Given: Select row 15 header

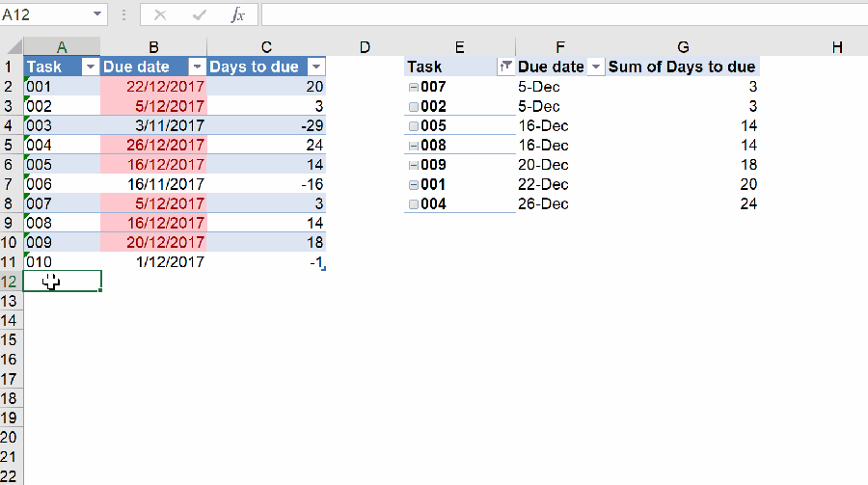Looking at the screenshot, I should (x=11, y=339).
